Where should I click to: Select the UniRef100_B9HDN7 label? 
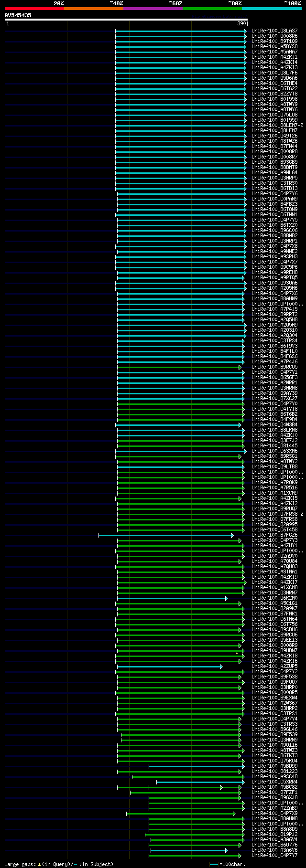tap(274, 651)
